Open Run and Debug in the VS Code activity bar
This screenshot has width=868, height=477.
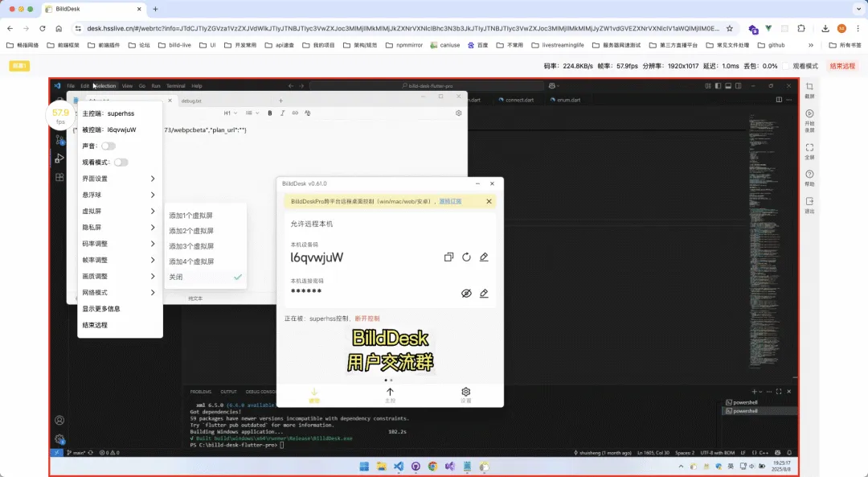[x=59, y=159]
